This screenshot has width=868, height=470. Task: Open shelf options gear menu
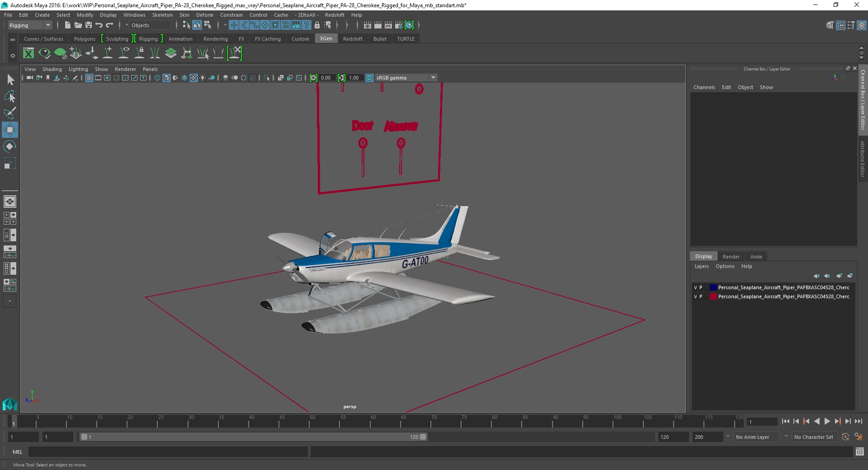coord(13,56)
